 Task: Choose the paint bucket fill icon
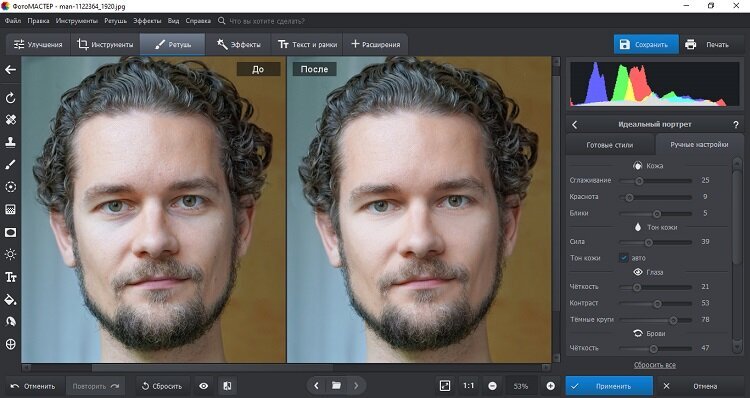coord(11,300)
